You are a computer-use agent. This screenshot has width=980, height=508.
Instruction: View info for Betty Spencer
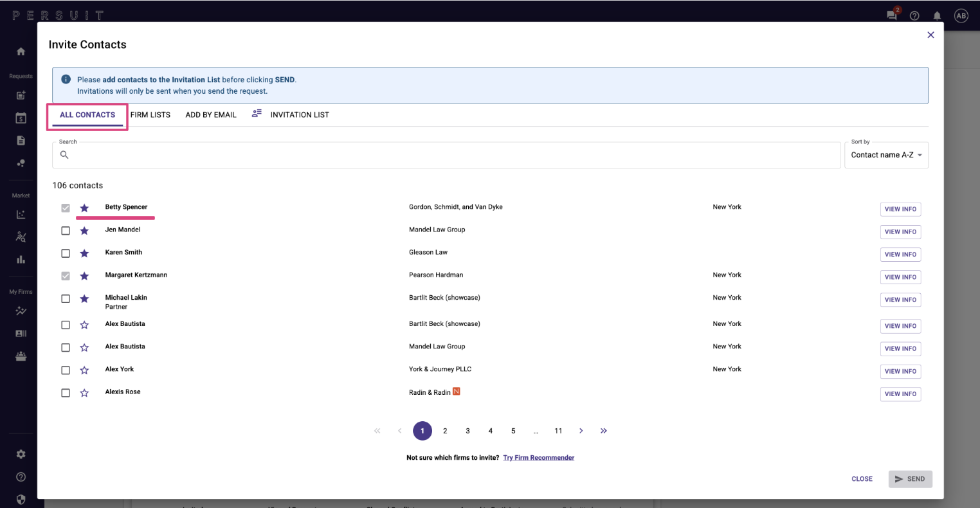[900, 209]
